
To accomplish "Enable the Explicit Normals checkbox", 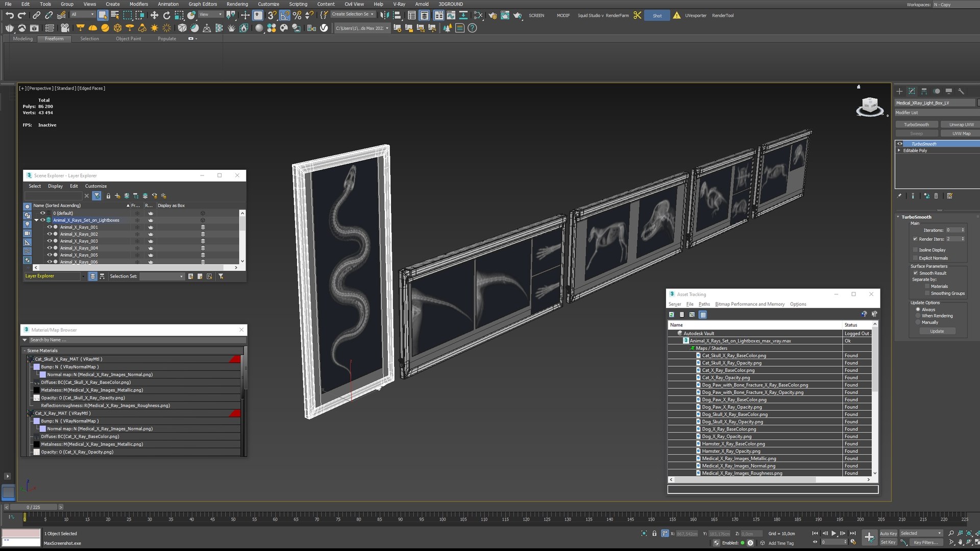I will point(915,258).
